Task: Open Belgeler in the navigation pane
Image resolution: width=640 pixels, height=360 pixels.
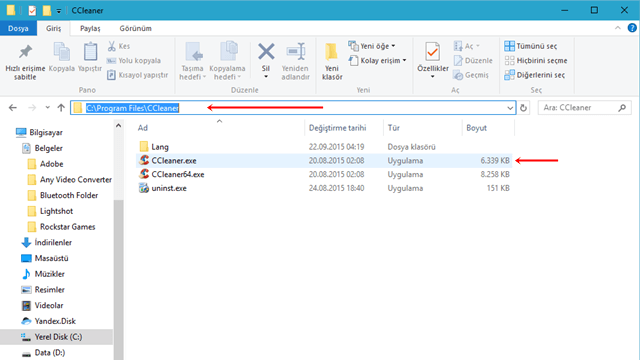Action: (x=49, y=148)
